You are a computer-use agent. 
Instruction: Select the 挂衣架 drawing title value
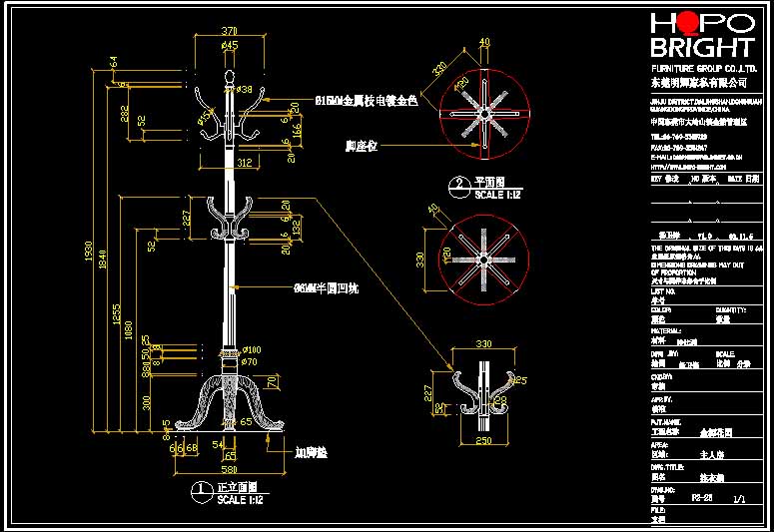[x=711, y=477]
